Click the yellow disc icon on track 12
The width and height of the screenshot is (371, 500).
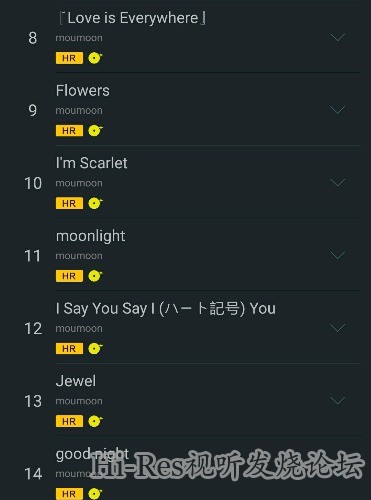click(x=95, y=349)
